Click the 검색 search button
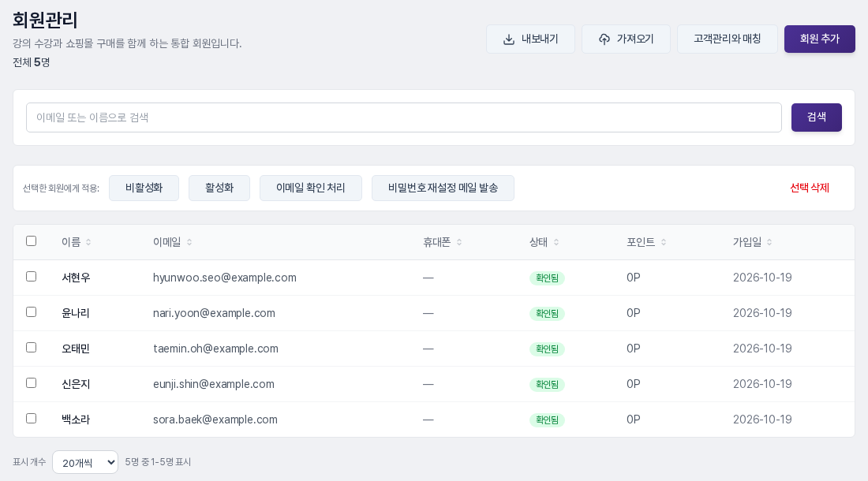Viewport: 868px width, 481px height. (817, 117)
